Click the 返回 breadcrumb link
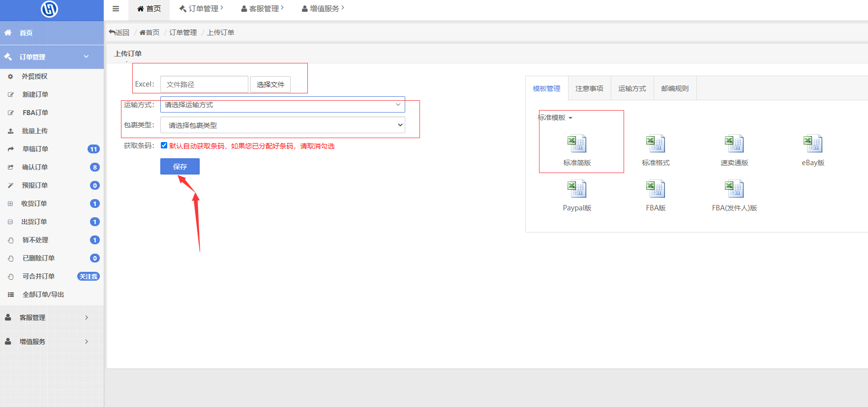This screenshot has height=407, width=868. coord(119,32)
